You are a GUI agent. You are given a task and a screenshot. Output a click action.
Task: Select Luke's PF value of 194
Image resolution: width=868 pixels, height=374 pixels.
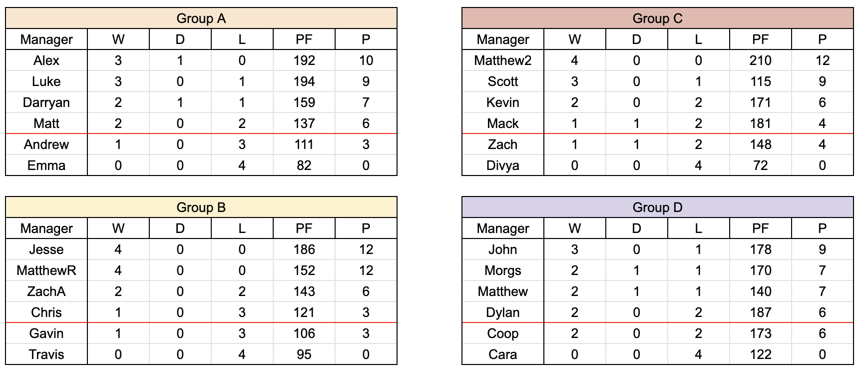(304, 81)
